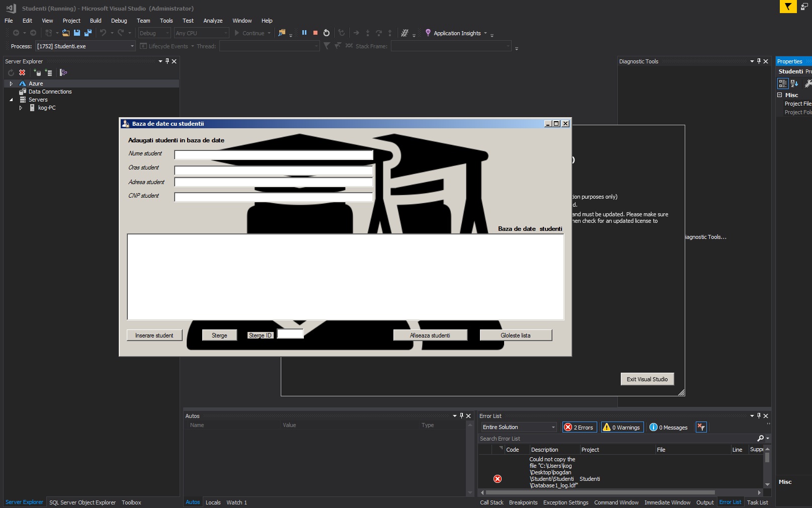The width and height of the screenshot is (812, 508).
Task: Switch to SQL Server Object Explorer tab
Action: point(83,502)
